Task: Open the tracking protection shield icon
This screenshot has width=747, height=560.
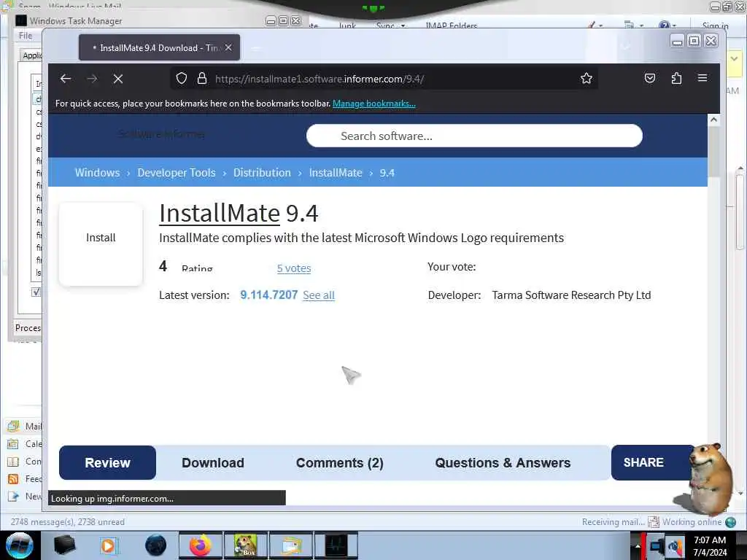Action: pyautogui.click(x=182, y=78)
